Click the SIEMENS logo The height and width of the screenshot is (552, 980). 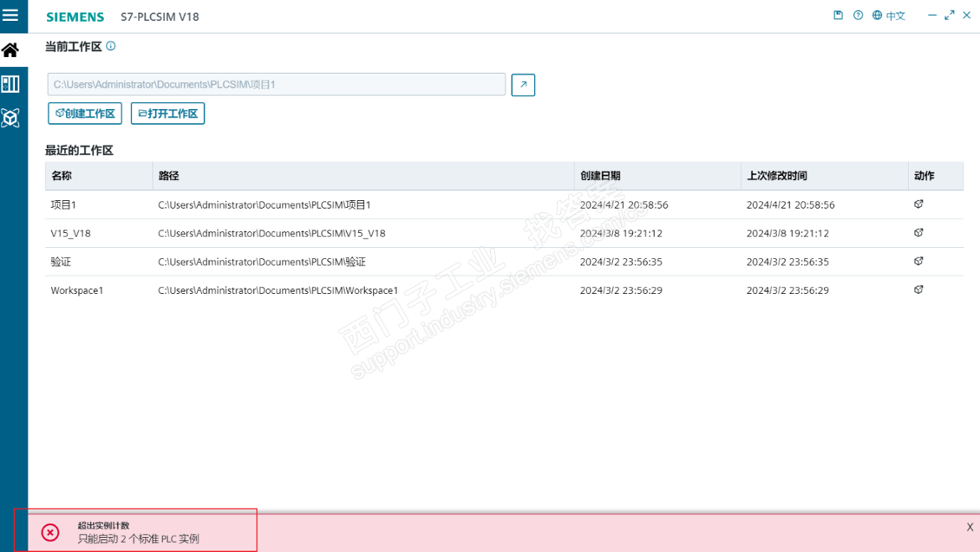pos(75,16)
